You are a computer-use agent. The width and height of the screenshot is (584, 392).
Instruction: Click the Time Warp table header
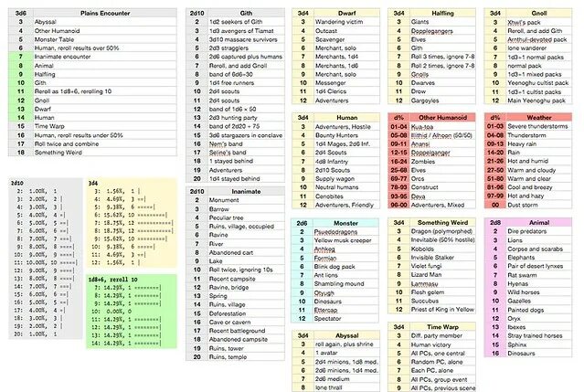442,327
